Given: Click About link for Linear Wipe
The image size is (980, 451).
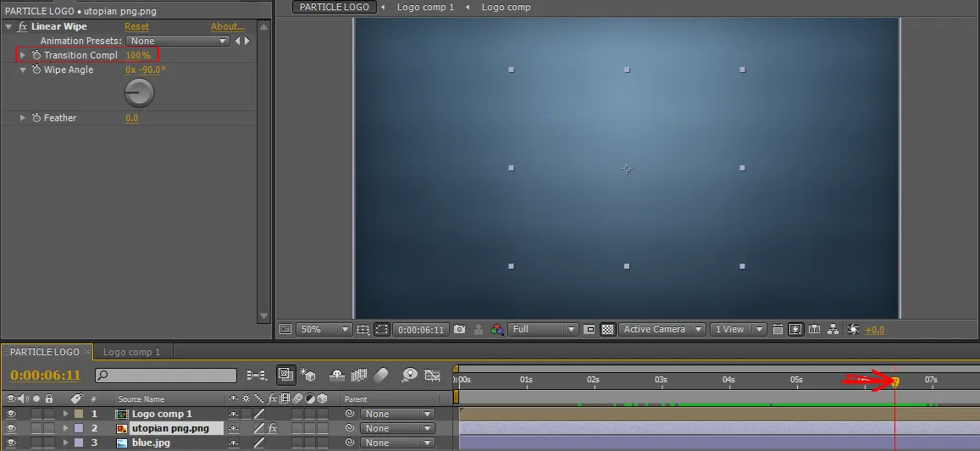Looking at the screenshot, I should click(x=228, y=26).
